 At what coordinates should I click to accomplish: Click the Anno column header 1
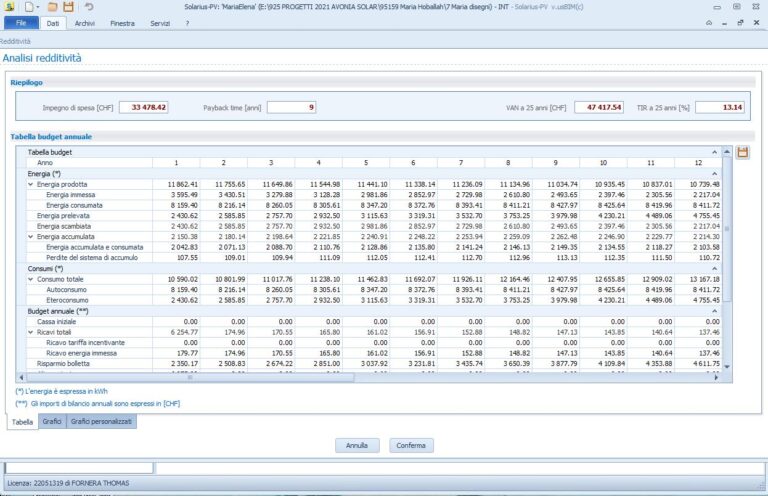click(176, 163)
